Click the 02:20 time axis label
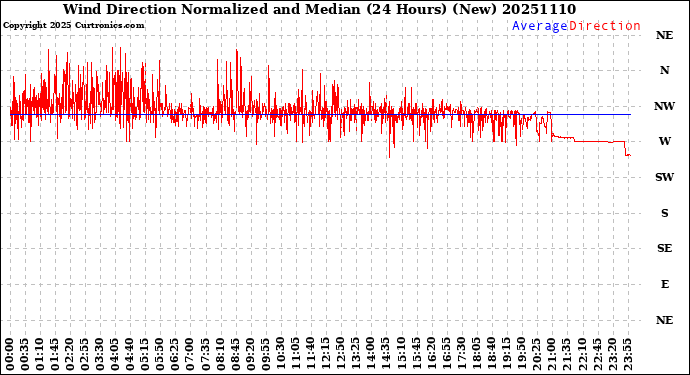The height and width of the screenshot is (375, 690). 70,355
